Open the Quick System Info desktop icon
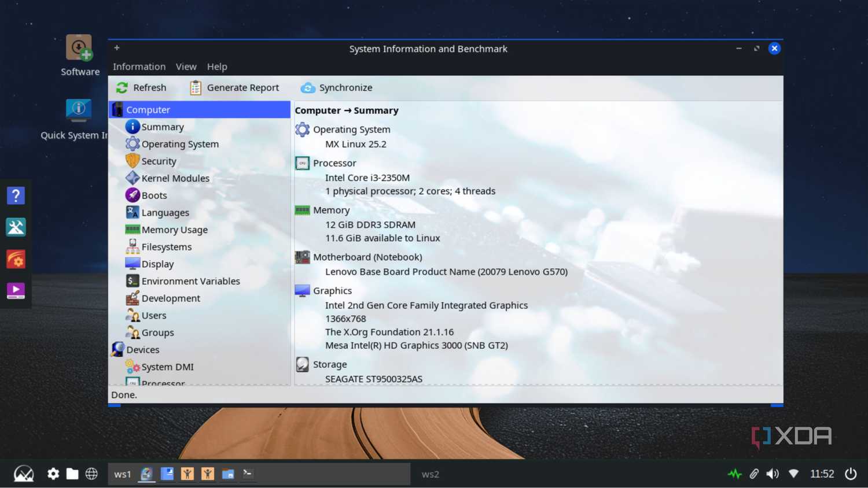Image resolution: width=868 pixels, height=488 pixels. (75, 119)
